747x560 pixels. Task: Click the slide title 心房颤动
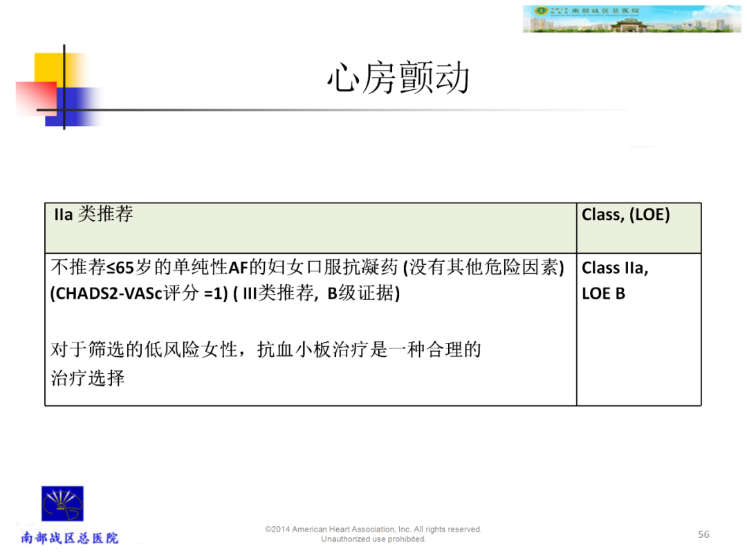click(x=398, y=78)
